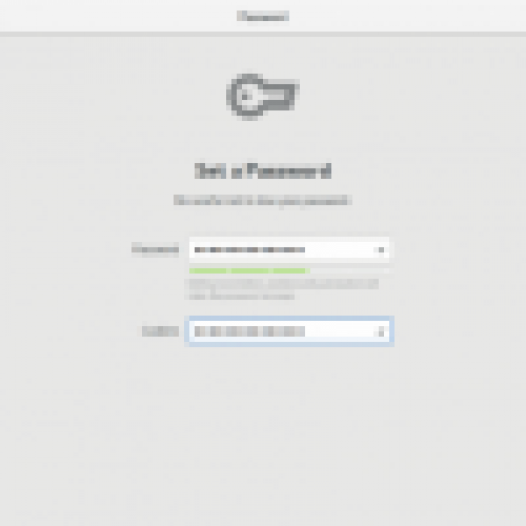Click the first green strength bar segment
The image size is (526, 526).
click(x=208, y=271)
